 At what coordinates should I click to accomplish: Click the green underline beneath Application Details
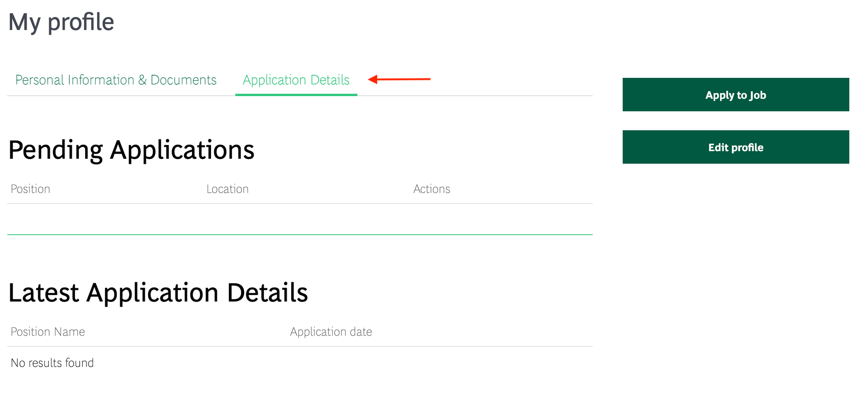pyautogui.click(x=296, y=95)
